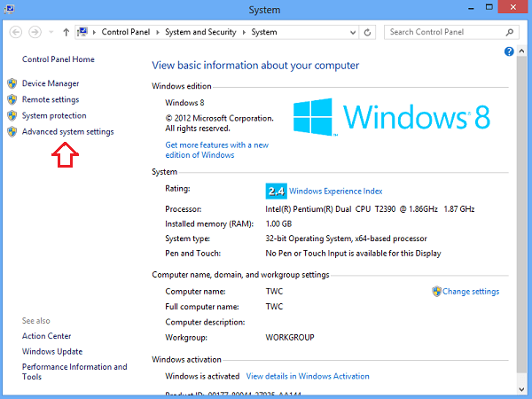This screenshot has height=399, width=532.
Task: Select Control Panel in the breadcrumb
Action: pyautogui.click(x=126, y=32)
